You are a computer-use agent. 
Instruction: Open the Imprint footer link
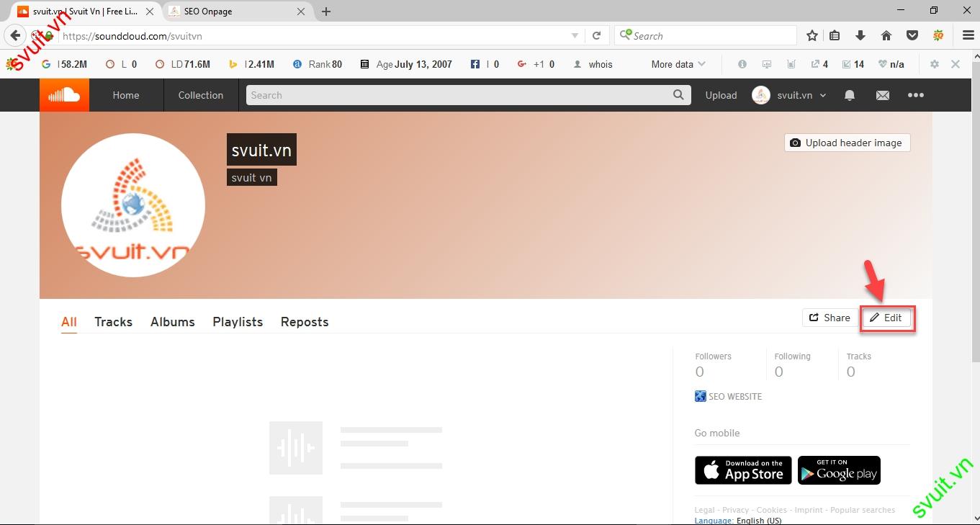pyautogui.click(x=809, y=510)
